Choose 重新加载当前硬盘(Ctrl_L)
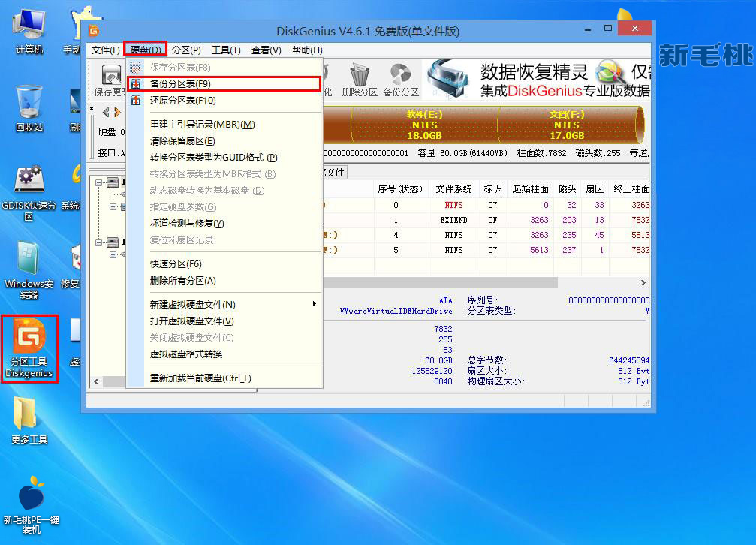 [224, 378]
